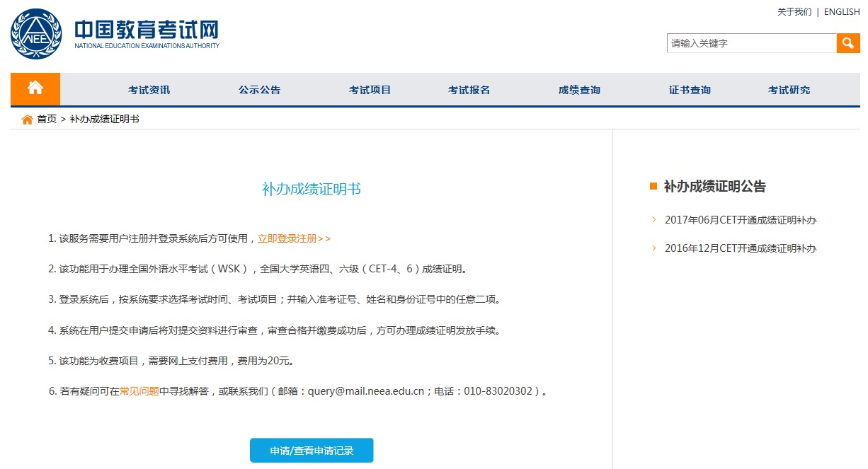The height and width of the screenshot is (469, 868).
Task: Click the 立即登录注册>> link
Action: 294,238
